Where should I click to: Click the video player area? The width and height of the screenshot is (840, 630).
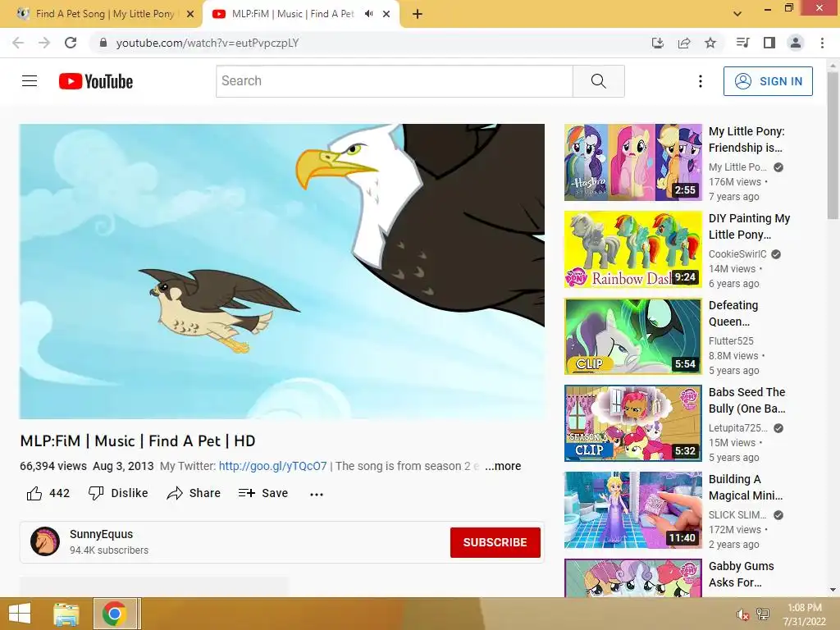[x=282, y=271]
